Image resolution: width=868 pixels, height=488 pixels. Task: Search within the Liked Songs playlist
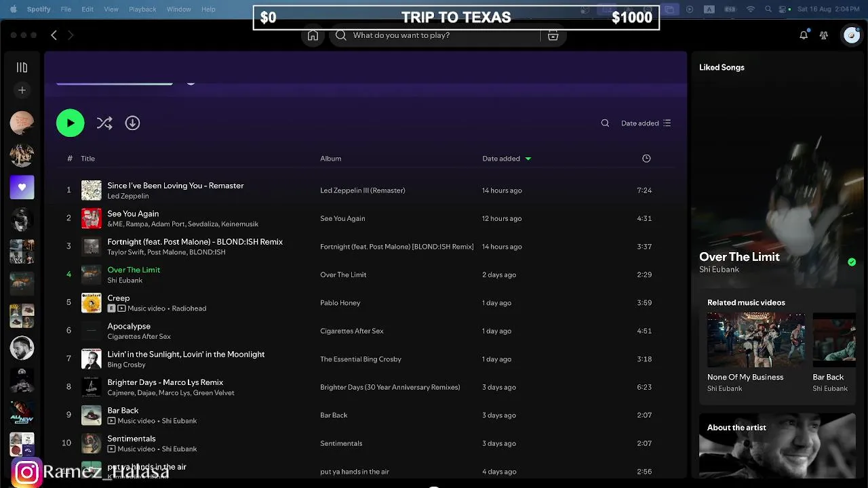[605, 123]
